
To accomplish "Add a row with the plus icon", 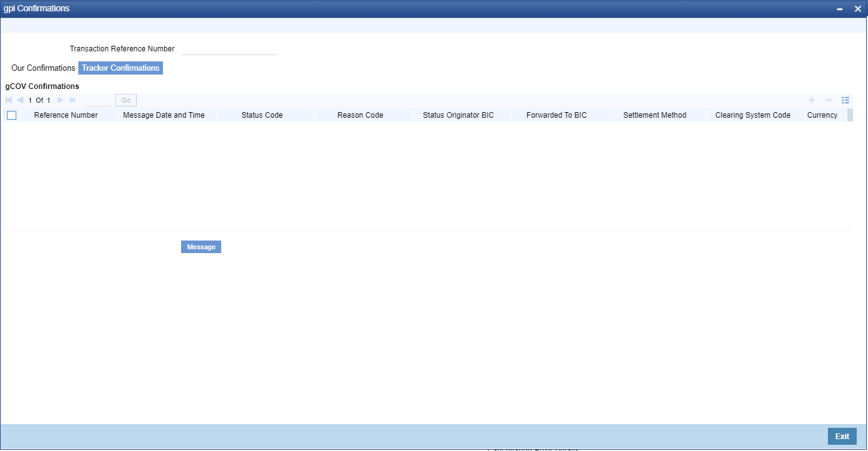I will coord(812,100).
